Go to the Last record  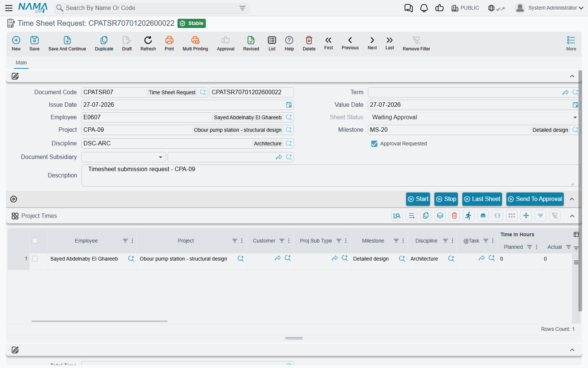coord(390,43)
